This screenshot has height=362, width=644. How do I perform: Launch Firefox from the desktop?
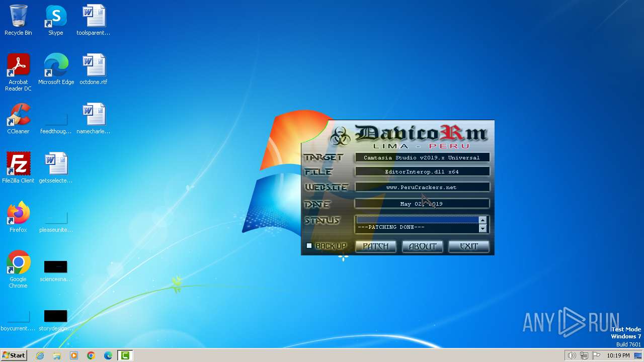point(18,217)
